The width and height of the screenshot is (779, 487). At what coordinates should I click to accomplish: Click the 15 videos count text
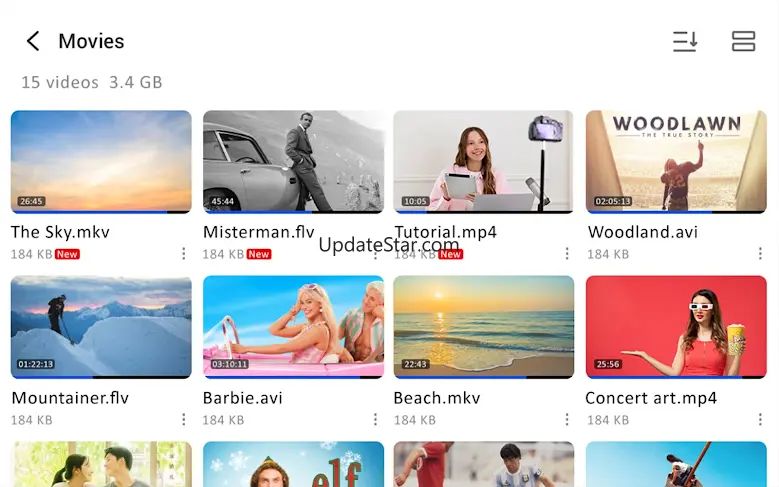60,82
